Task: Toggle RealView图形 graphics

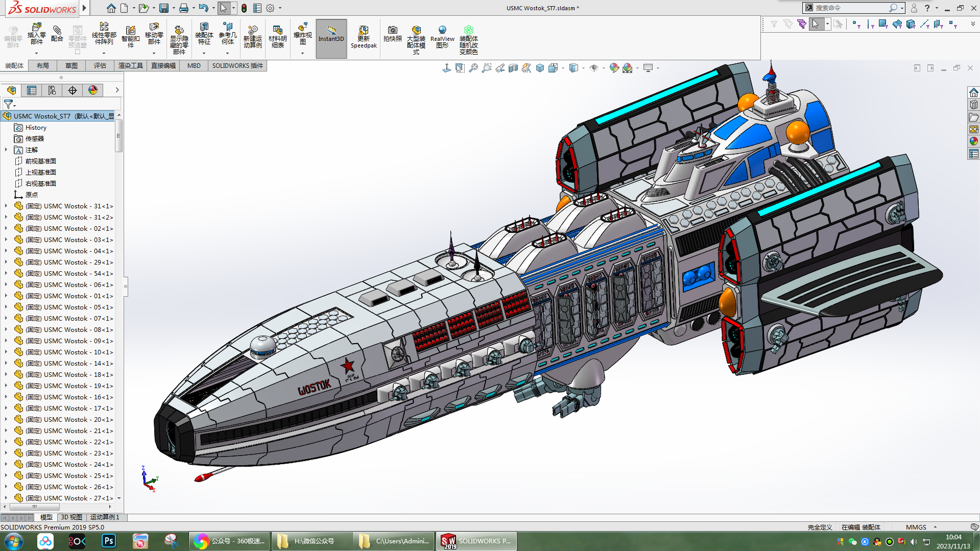Action: [442, 37]
